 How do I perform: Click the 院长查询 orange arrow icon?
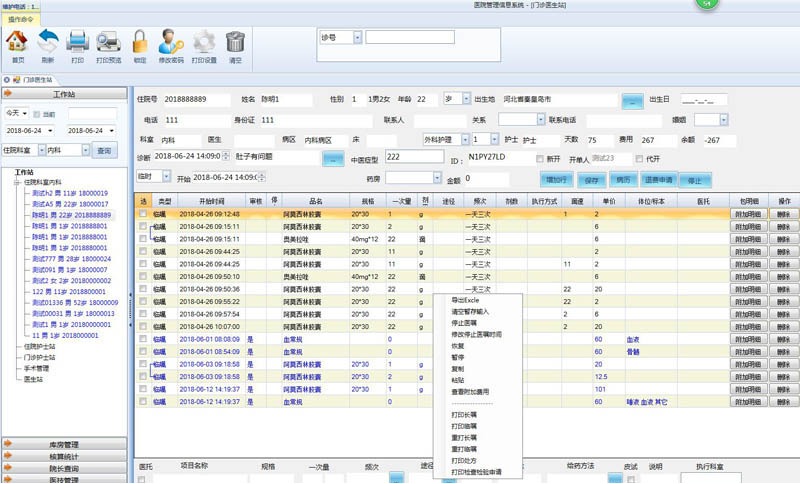tap(8, 467)
